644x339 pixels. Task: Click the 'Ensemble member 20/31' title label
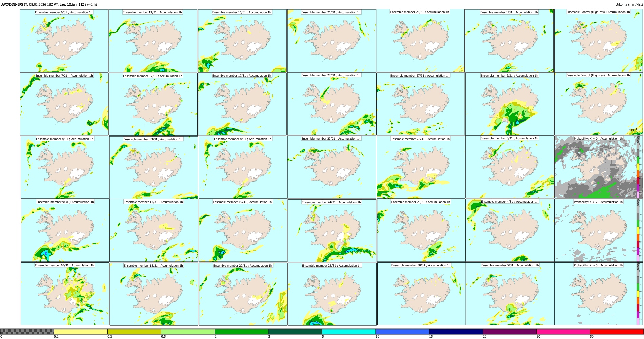[243, 266]
